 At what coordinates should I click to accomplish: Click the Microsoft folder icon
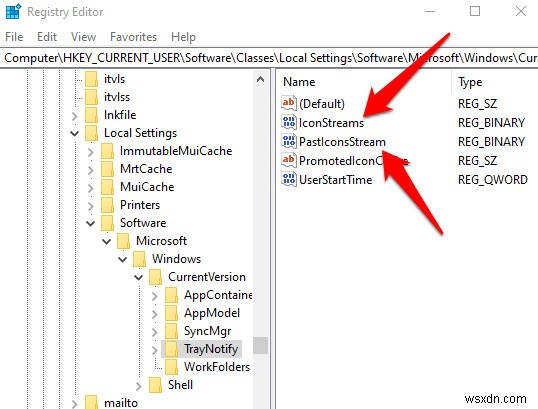(x=124, y=241)
